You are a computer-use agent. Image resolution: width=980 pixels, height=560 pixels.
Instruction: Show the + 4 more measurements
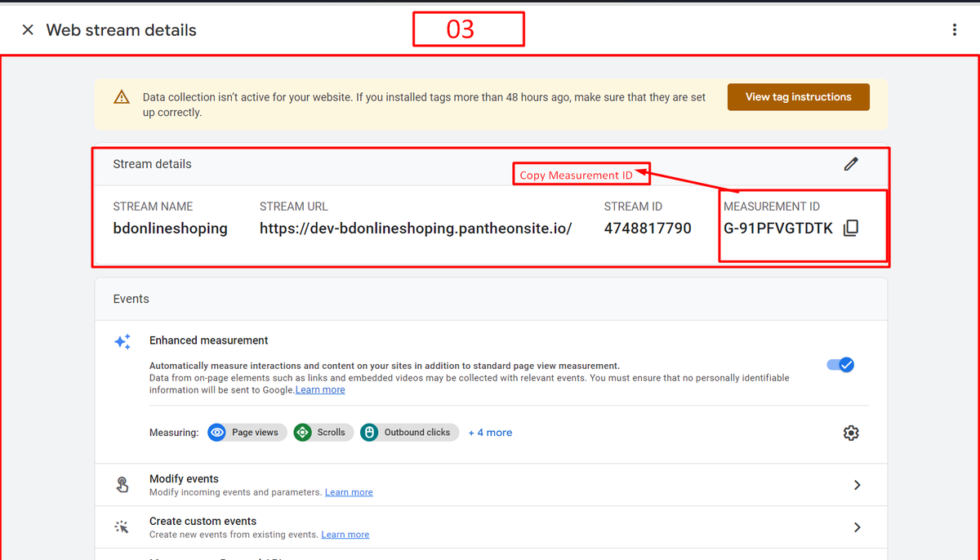point(490,433)
